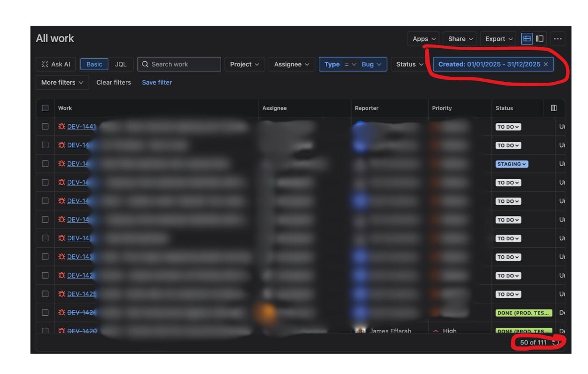Click the column configuration icon in table header
This screenshot has width=588, height=374.
(x=553, y=108)
